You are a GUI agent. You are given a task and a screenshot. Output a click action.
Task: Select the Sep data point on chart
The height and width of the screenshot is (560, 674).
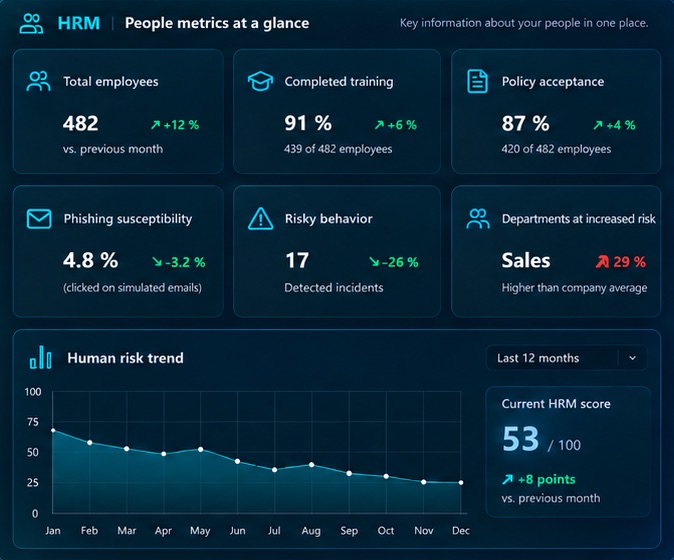click(x=349, y=473)
